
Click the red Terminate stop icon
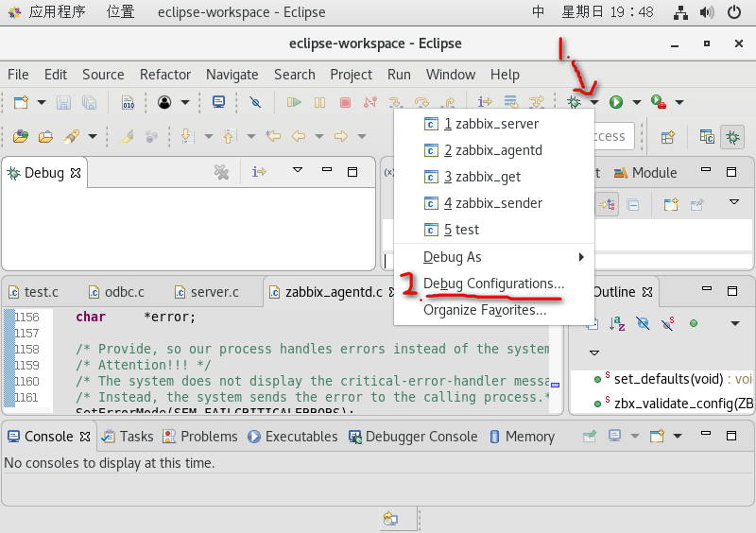point(345,102)
